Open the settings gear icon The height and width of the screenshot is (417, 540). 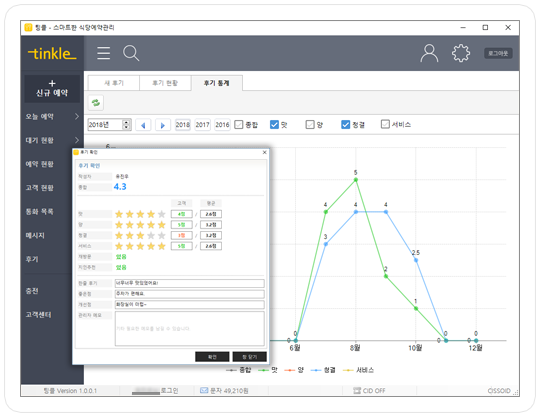(x=460, y=53)
